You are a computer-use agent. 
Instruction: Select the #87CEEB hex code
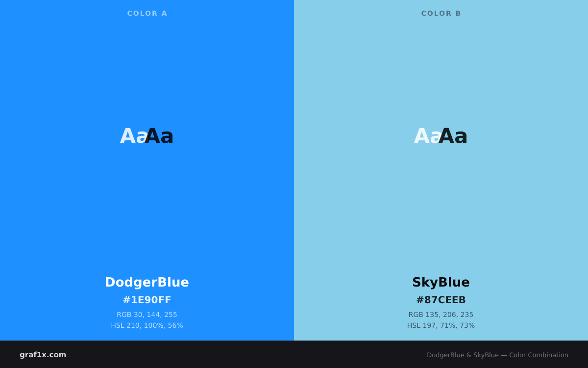(x=441, y=300)
